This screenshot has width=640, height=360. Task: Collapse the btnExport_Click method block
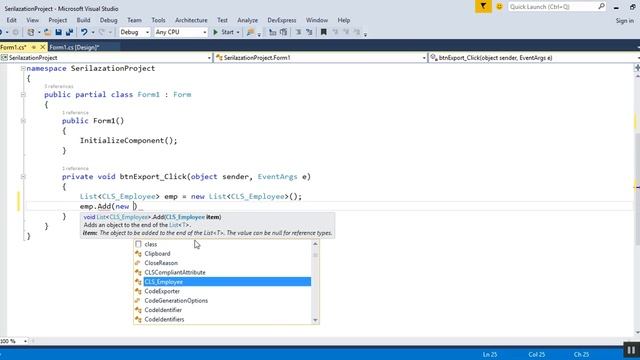[x=23, y=177]
